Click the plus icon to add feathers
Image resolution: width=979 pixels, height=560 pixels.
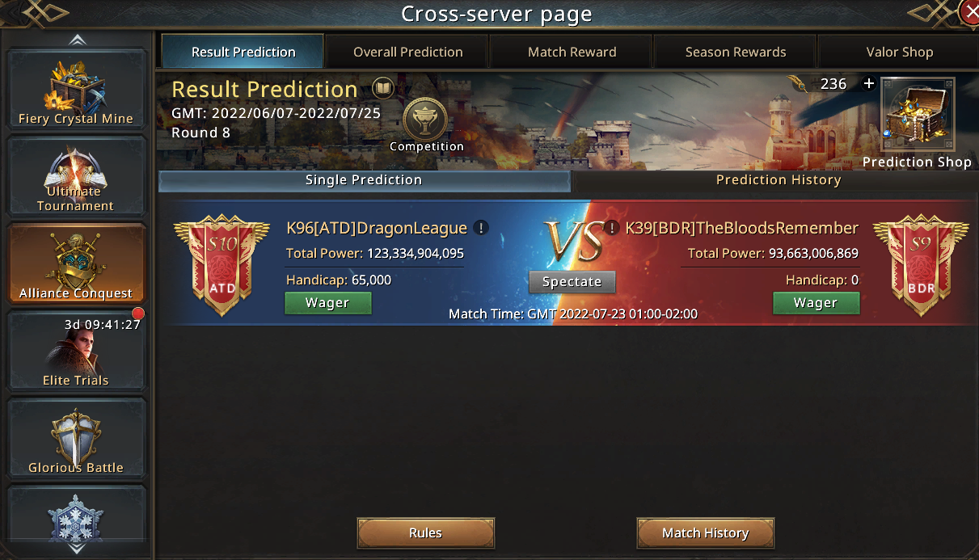pos(869,83)
